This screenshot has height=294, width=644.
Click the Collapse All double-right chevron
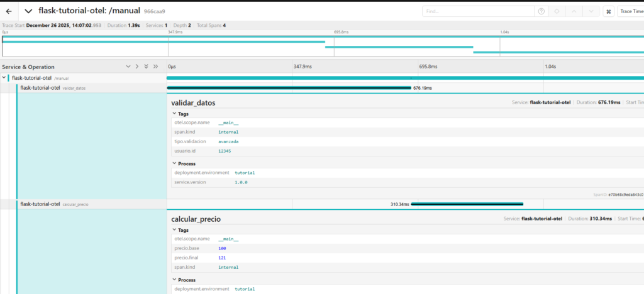click(x=155, y=67)
